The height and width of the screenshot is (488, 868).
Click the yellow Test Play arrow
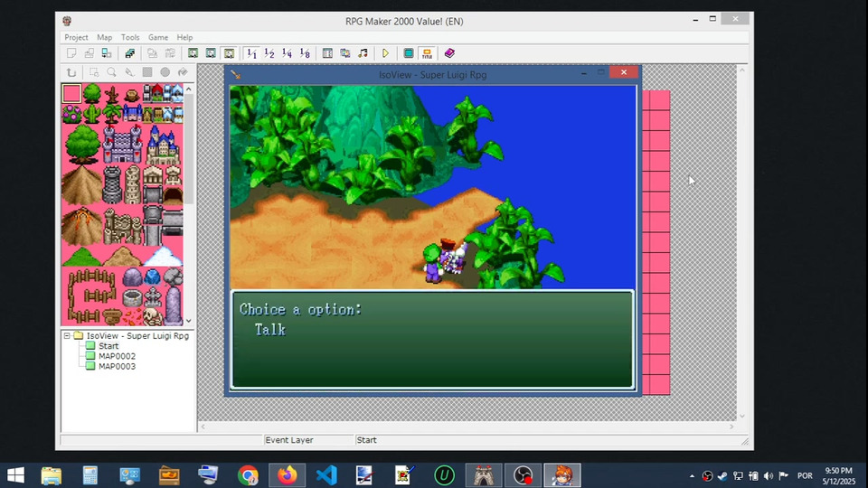tap(386, 53)
